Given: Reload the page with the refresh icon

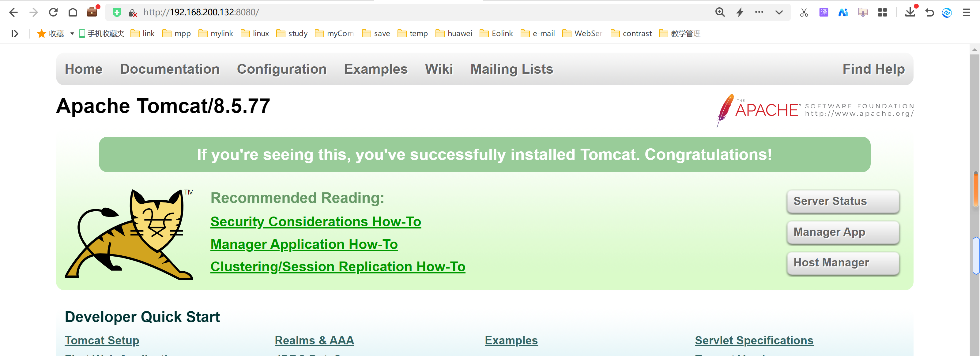Looking at the screenshot, I should [x=53, y=12].
